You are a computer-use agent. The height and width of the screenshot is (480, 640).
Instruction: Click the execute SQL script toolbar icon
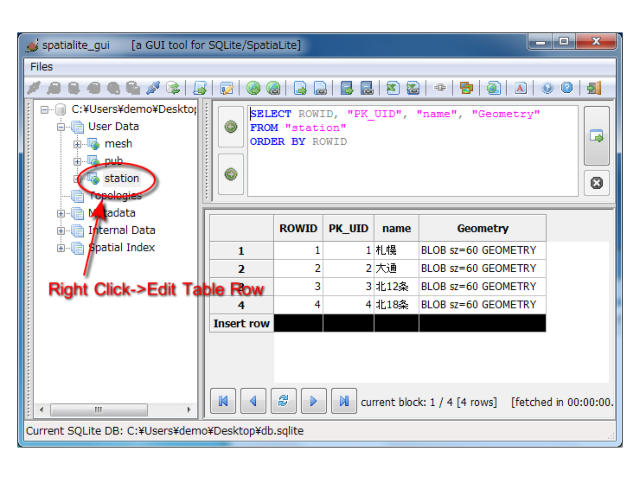click(200, 88)
